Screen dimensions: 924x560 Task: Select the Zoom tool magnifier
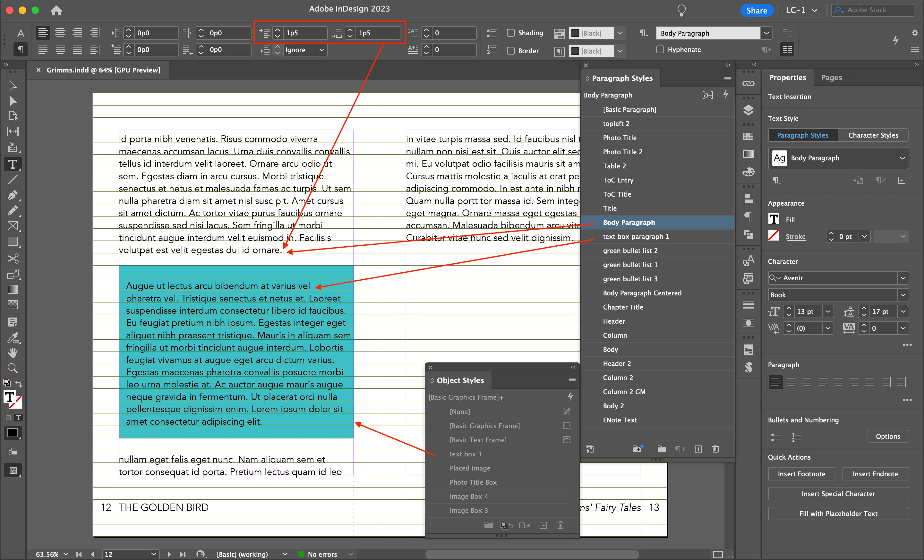[13, 368]
